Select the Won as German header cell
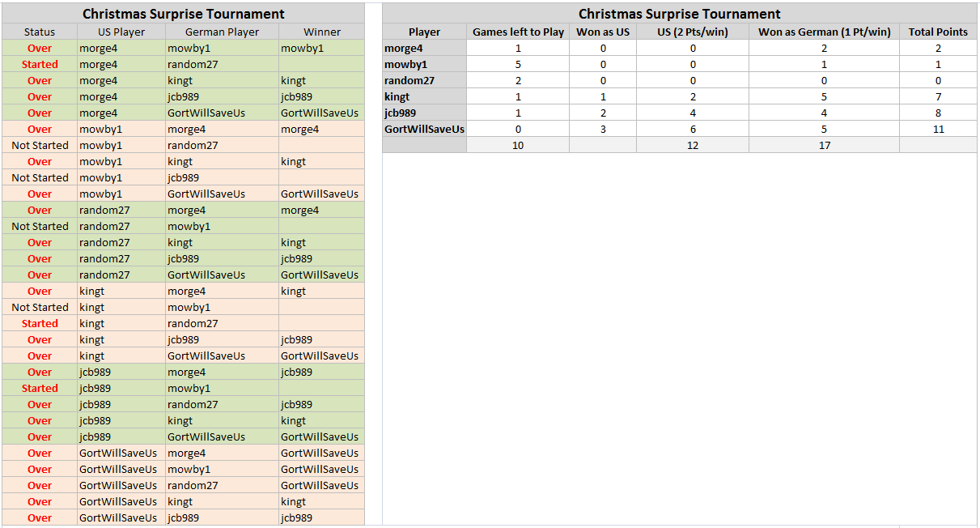980x528 pixels. click(x=824, y=32)
